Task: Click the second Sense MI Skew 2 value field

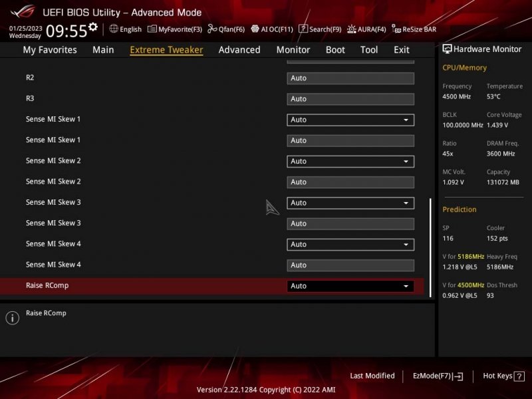Action: (x=350, y=182)
